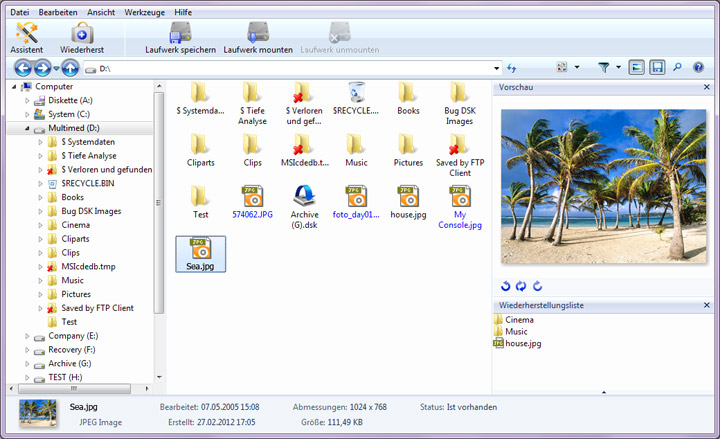Select Recovery (F:) drive in tree
The width and height of the screenshot is (720, 439).
[72, 350]
